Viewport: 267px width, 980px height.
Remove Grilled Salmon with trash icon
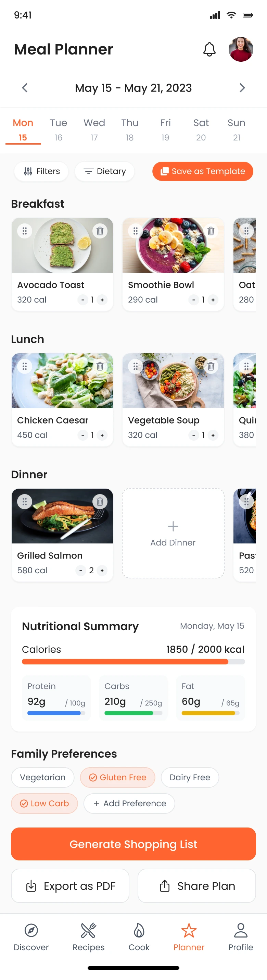[x=100, y=501]
